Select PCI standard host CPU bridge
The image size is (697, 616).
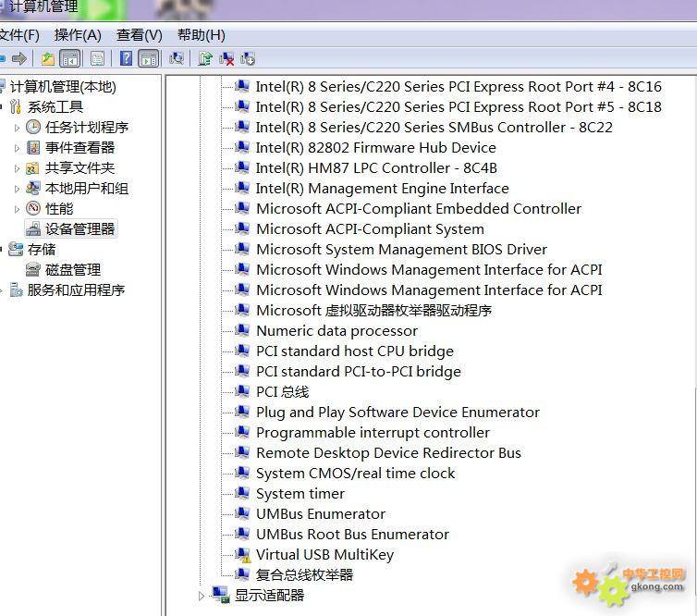(355, 351)
